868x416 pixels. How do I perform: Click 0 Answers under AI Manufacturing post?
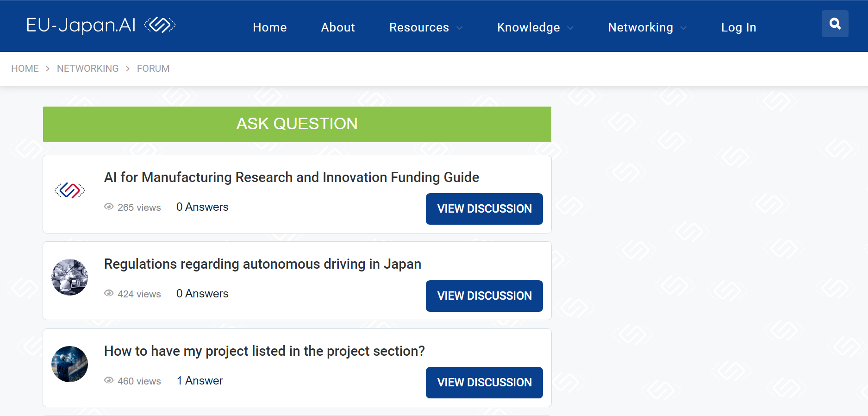pyautogui.click(x=202, y=207)
